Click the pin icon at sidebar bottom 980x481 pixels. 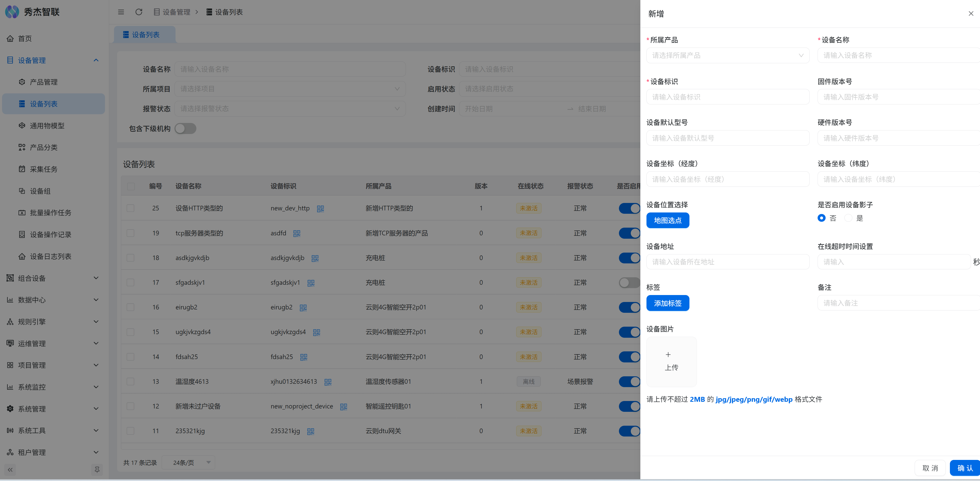coord(97,470)
